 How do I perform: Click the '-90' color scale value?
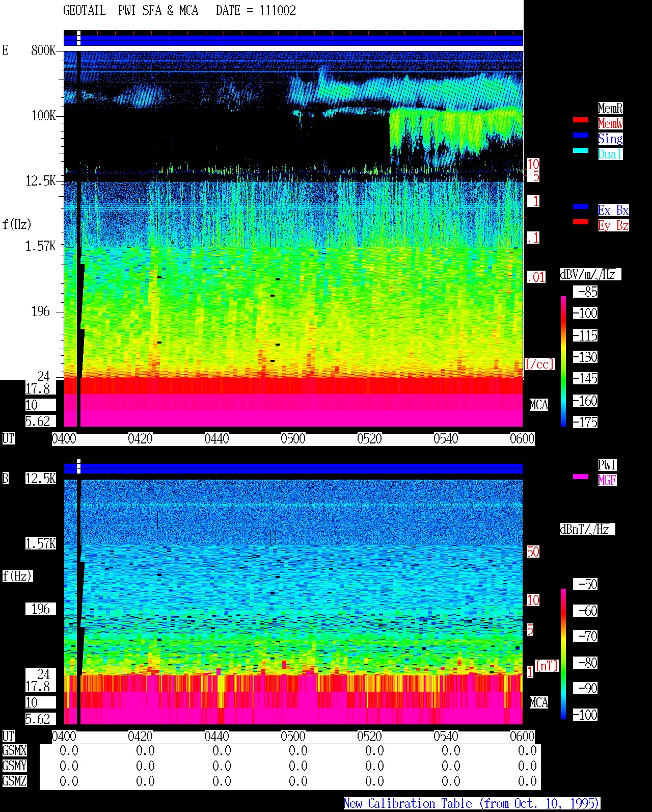[586, 688]
